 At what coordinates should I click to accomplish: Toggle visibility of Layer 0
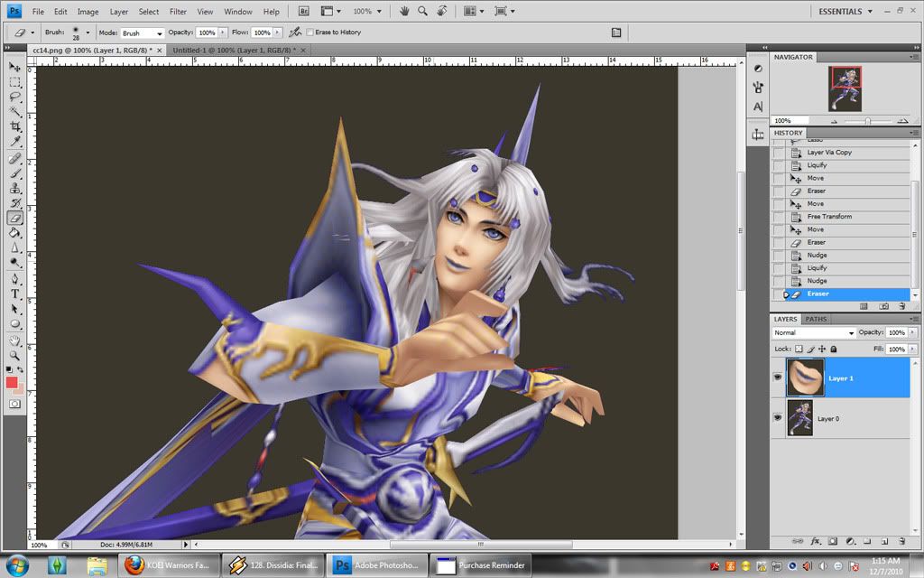(778, 418)
